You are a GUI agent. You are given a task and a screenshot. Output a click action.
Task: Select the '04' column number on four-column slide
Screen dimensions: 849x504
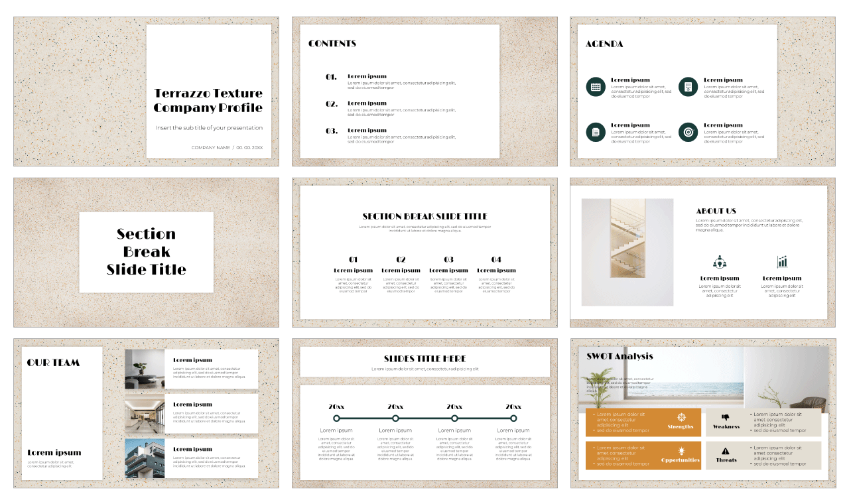tap(497, 260)
